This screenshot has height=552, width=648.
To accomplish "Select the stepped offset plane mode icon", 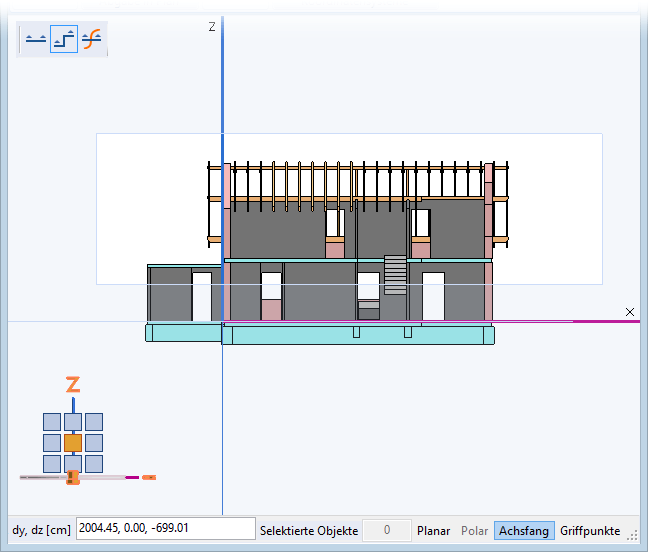I will coord(64,39).
